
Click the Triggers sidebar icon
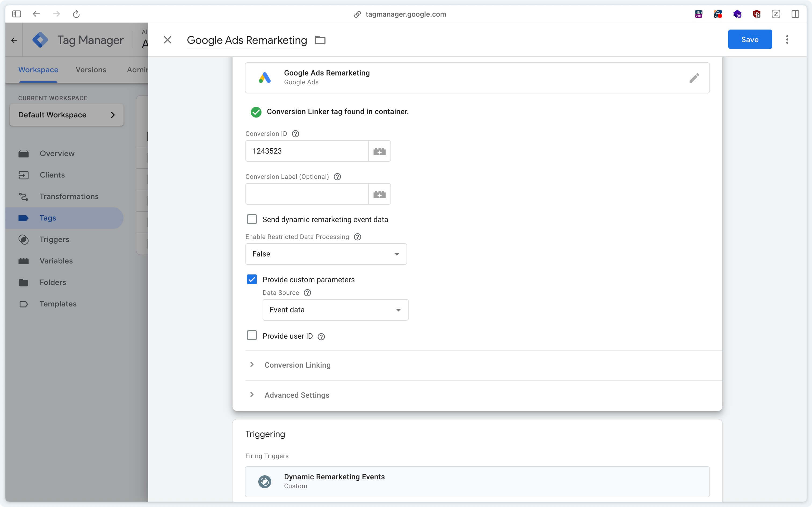(23, 240)
